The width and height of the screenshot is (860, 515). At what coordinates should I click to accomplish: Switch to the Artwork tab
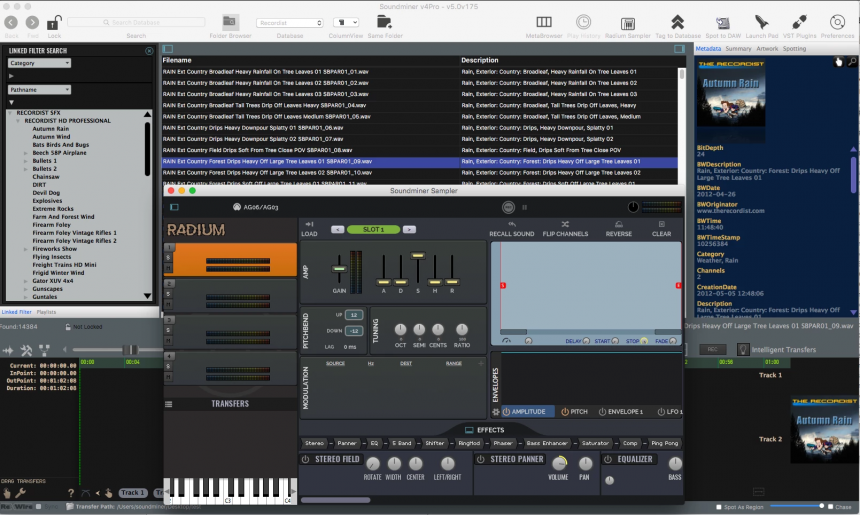pos(767,49)
